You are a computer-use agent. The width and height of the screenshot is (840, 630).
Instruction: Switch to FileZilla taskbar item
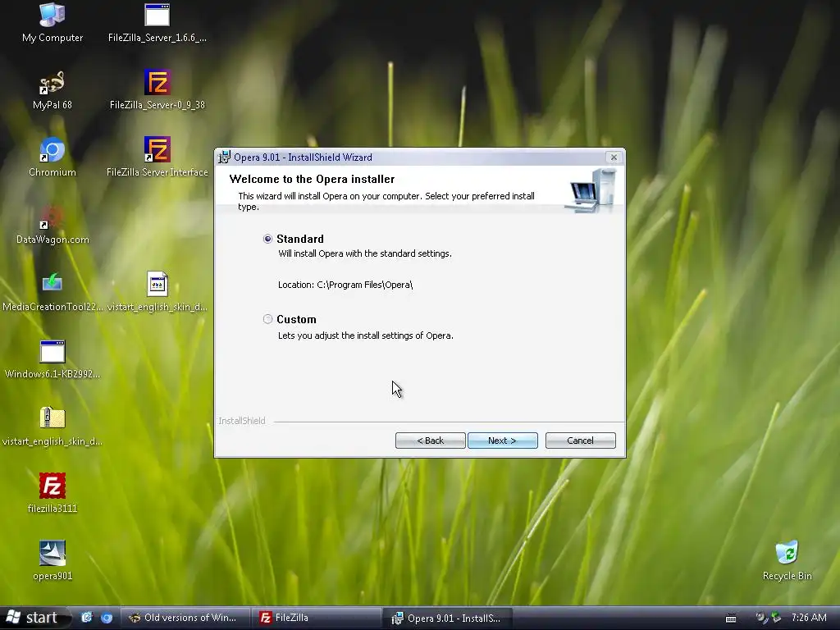tap(316, 618)
